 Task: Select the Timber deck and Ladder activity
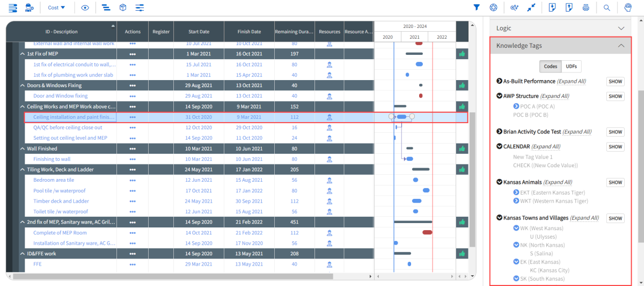(61, 201)
